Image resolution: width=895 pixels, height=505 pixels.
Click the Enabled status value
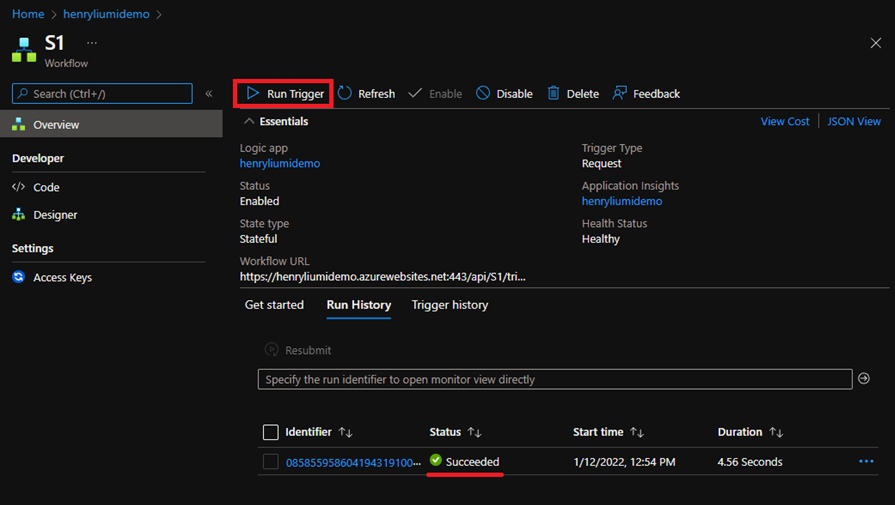[259, 201]
